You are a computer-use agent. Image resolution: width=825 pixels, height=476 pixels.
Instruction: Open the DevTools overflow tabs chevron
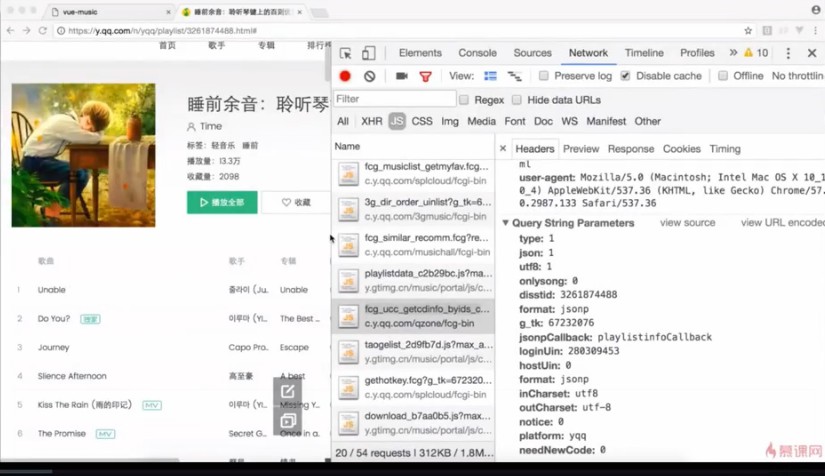[x=733, y=53]
